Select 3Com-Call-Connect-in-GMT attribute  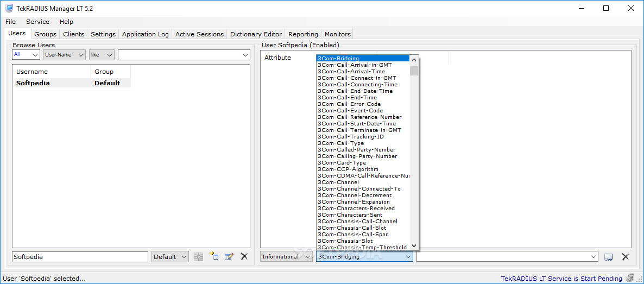point(363,78)
